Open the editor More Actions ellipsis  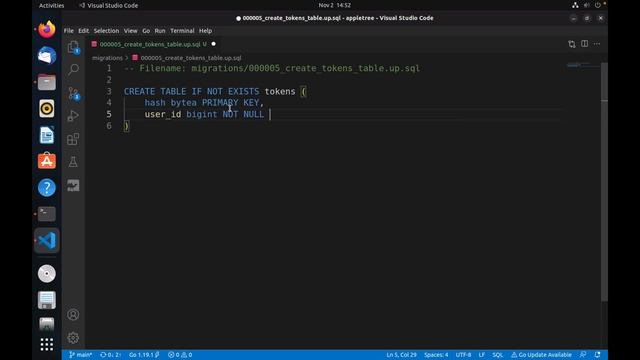click(x=597, y=44)
